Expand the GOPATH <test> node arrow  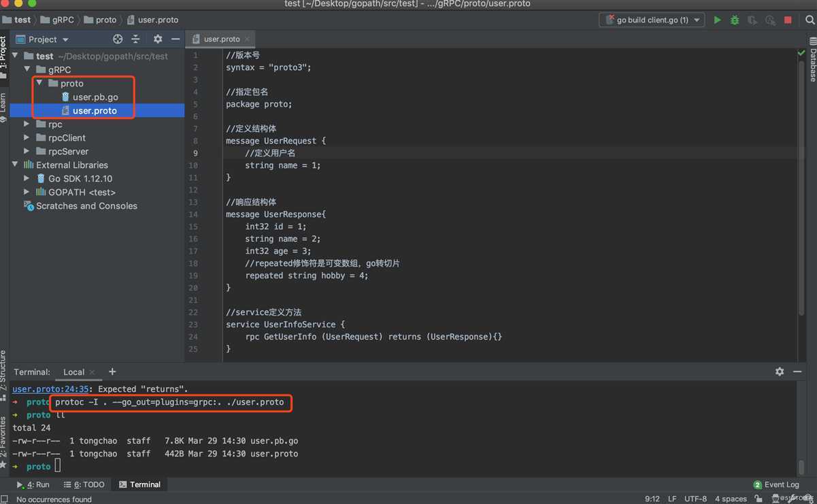(27, 192)
